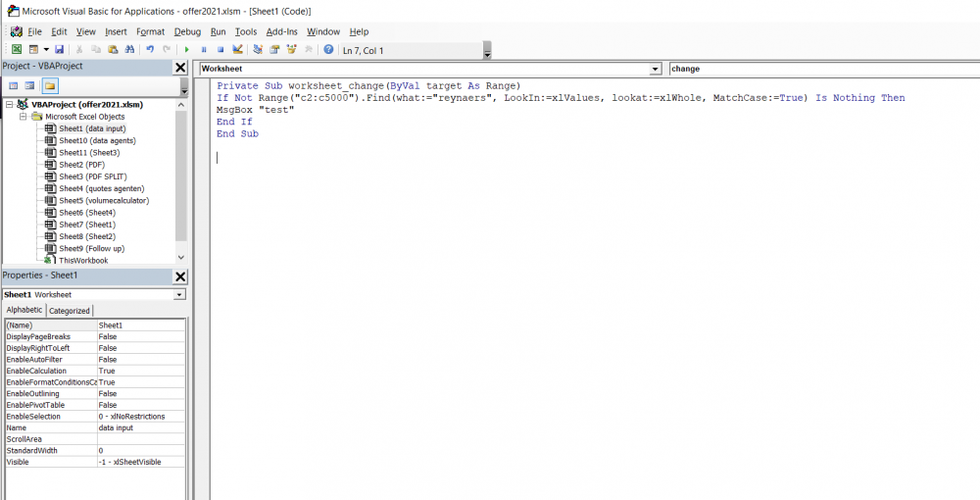
Task: Select ThisWorkbook in project tree
Action: point(83,260)
